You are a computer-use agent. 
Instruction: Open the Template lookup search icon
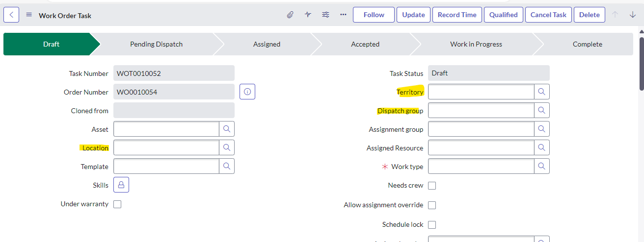point(227,166)
